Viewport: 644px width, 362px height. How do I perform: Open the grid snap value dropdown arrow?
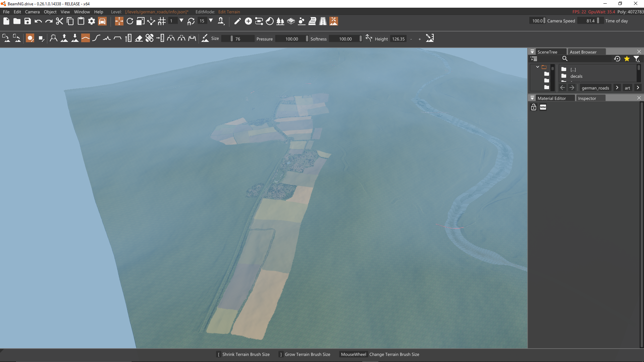181,21
